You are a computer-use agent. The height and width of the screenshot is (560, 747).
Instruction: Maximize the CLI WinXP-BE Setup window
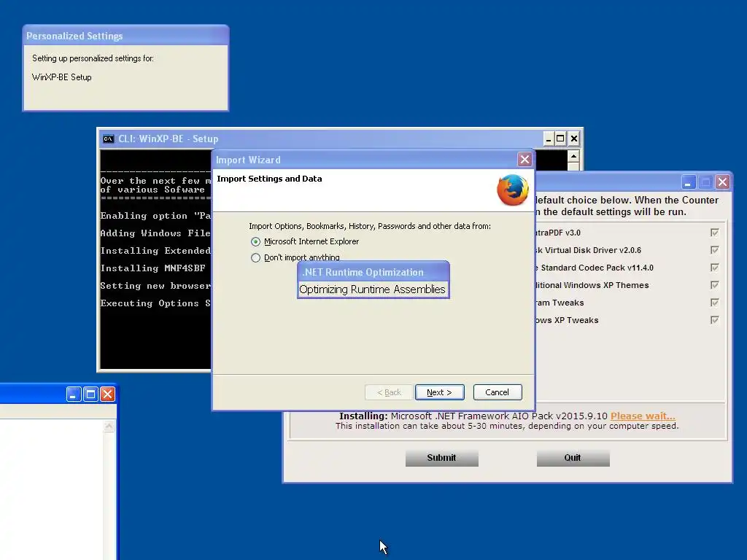click(x=561, y=139)
